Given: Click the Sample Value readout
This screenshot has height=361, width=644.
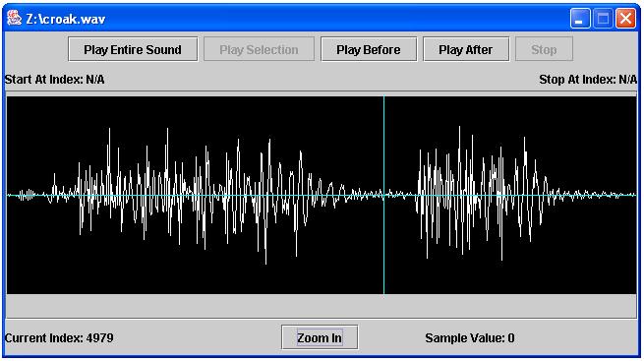Looking at the screenshot, I should click(469, 338).
